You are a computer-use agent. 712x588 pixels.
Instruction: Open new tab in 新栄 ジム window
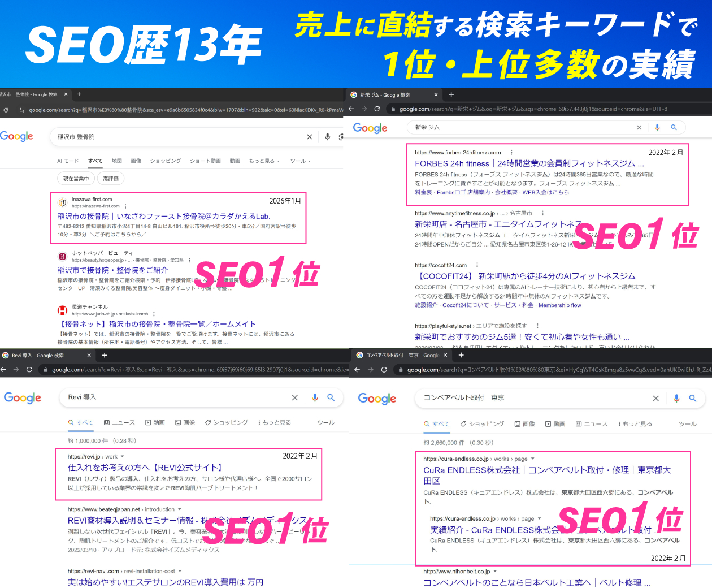point(451,94)
